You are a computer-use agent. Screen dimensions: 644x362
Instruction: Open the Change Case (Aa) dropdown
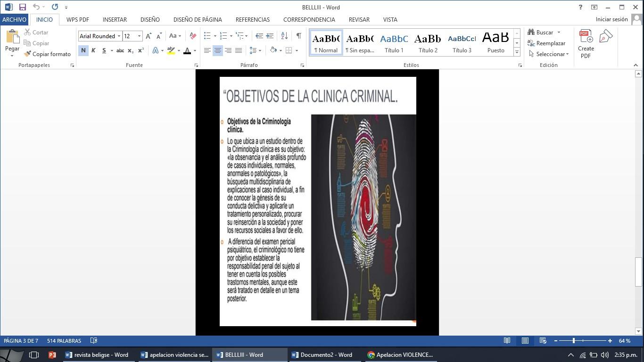175,36
